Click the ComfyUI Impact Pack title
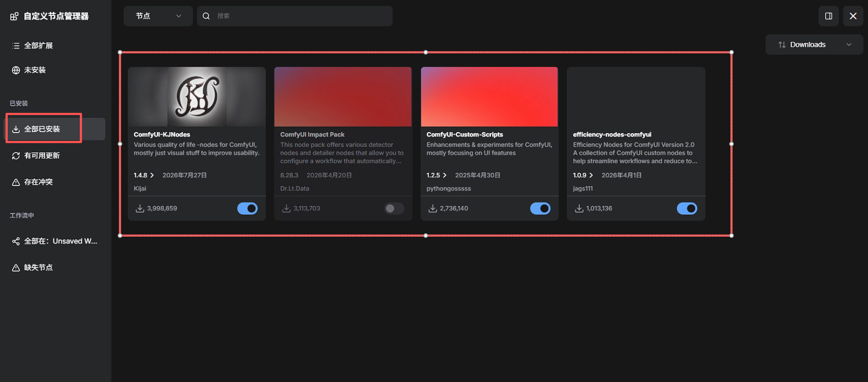 coord(312,134)
